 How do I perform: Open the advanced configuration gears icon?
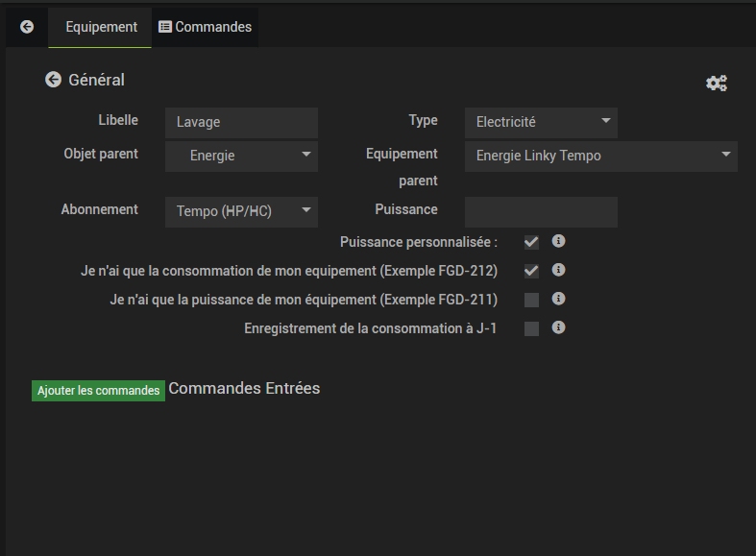point(717,84)
